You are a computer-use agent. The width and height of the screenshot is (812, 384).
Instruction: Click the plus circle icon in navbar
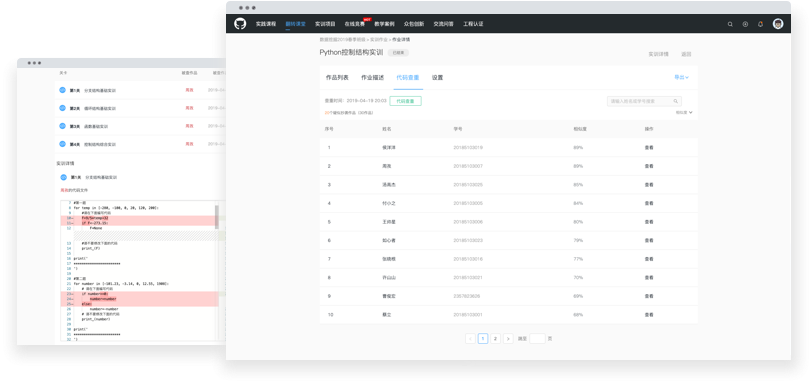click(x=745, y=24)
